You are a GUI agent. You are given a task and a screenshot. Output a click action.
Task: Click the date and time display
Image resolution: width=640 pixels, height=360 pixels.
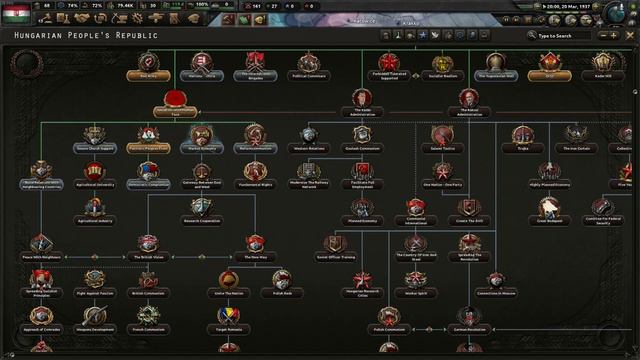[567, 7]
